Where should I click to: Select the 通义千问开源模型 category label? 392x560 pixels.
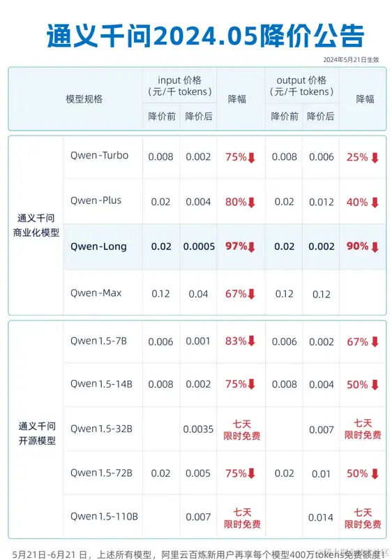(37, 433)
